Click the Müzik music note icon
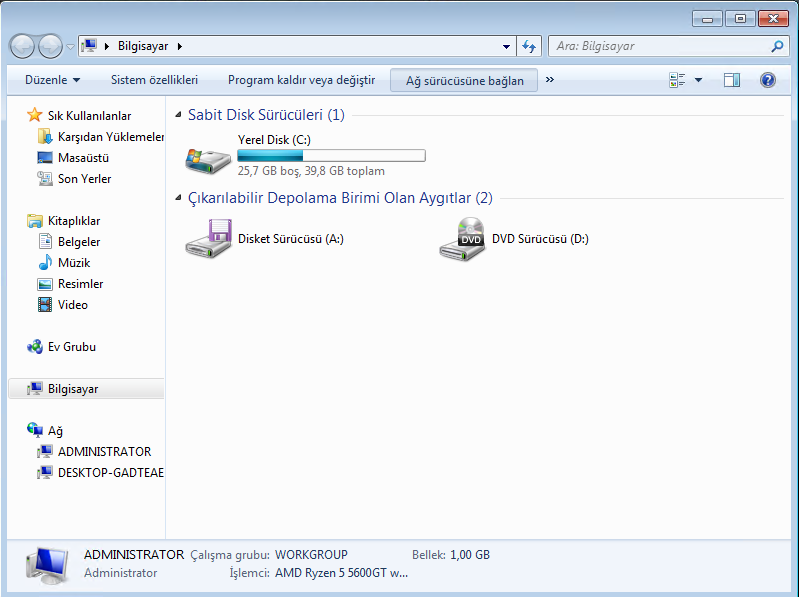The height and width of the screenshot is (597, 799). pyautogui.click(x=45, y=263)
